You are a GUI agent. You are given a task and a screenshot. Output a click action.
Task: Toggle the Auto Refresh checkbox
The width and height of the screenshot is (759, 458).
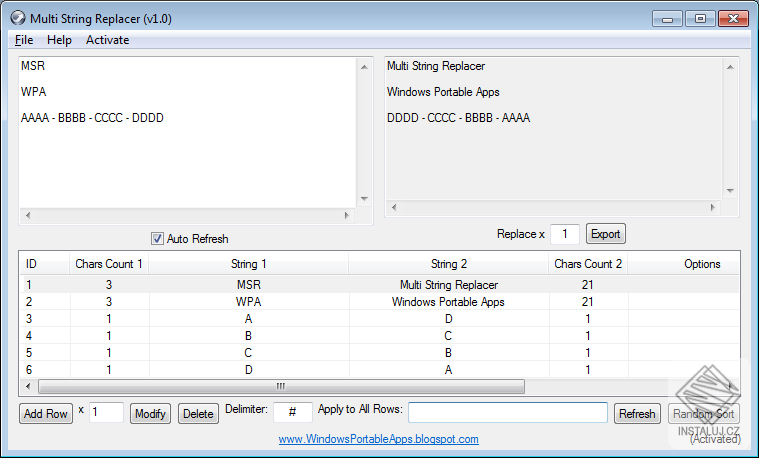[157, 239]
